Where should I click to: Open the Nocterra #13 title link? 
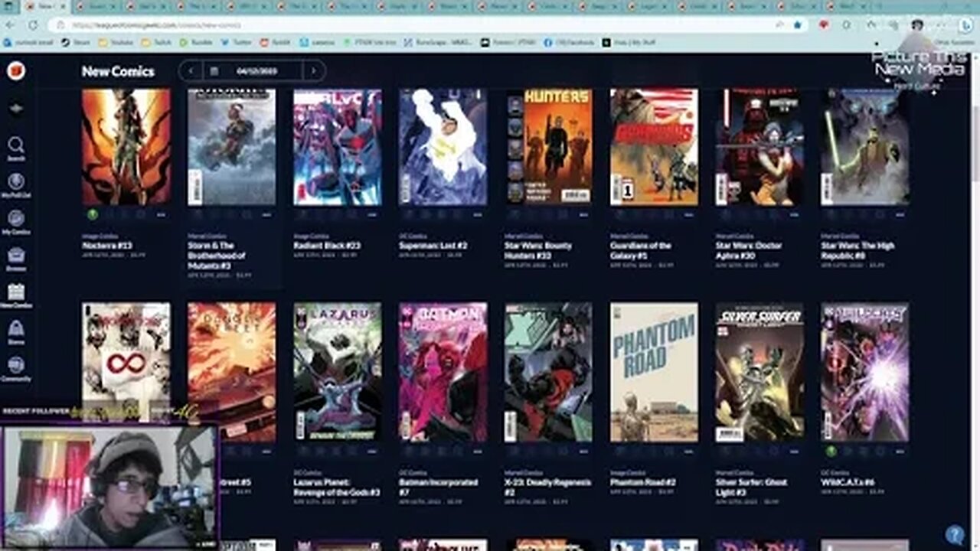107,246
